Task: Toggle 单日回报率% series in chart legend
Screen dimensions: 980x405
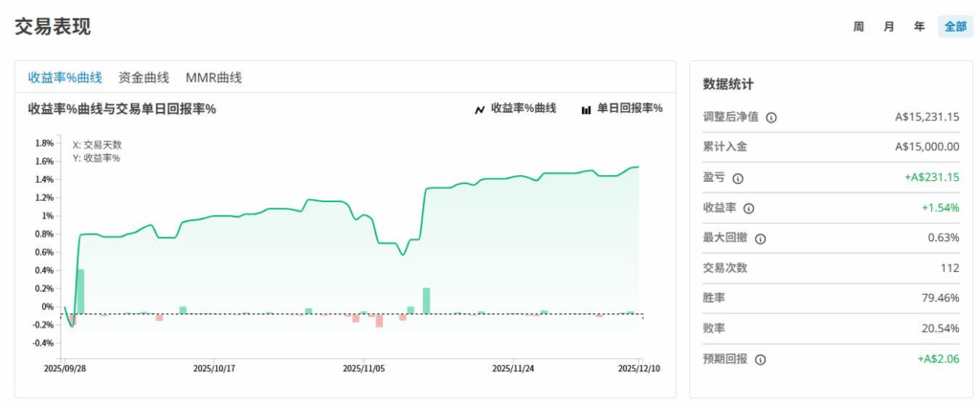Action: (621, 109)
